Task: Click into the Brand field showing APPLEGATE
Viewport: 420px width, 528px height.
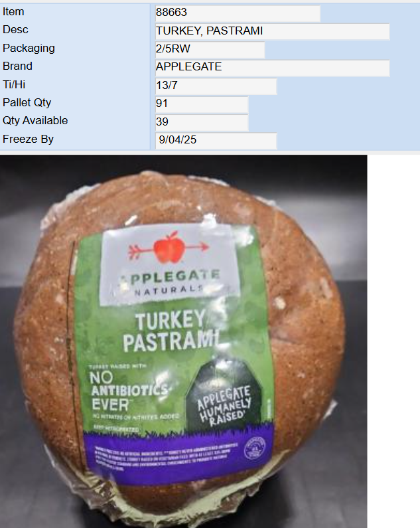Action: 272,67
